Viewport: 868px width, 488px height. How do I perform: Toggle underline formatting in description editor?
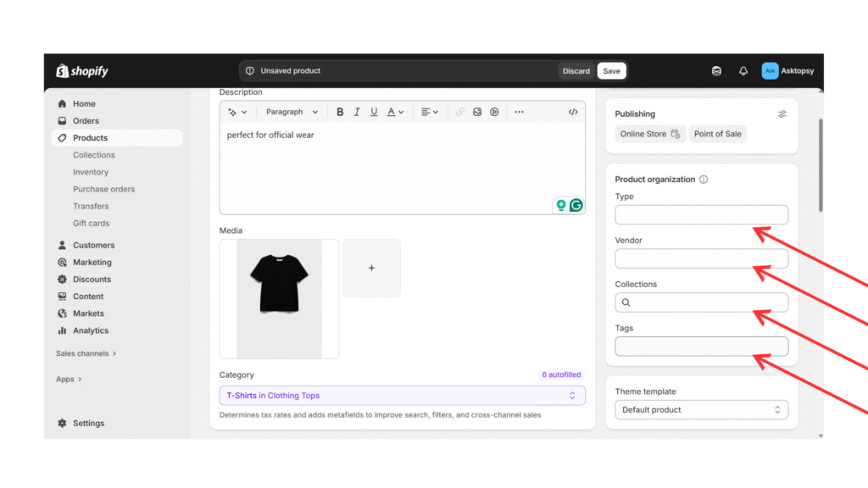click(x=374, y=112)
